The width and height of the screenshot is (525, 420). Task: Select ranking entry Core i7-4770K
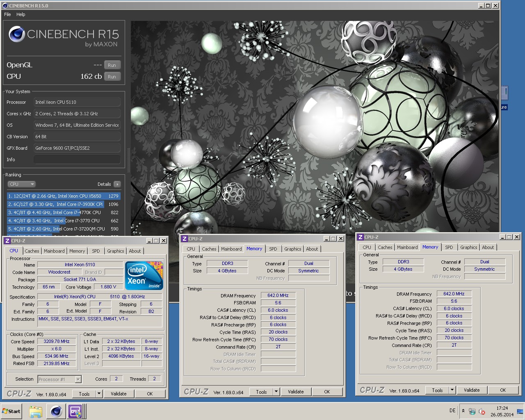tap(64, 212)
